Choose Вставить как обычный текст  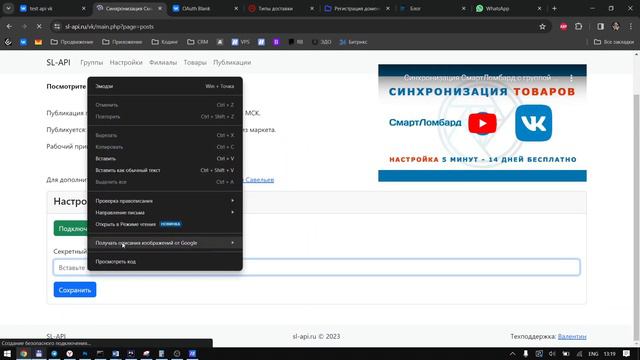(x=165, y=170)
